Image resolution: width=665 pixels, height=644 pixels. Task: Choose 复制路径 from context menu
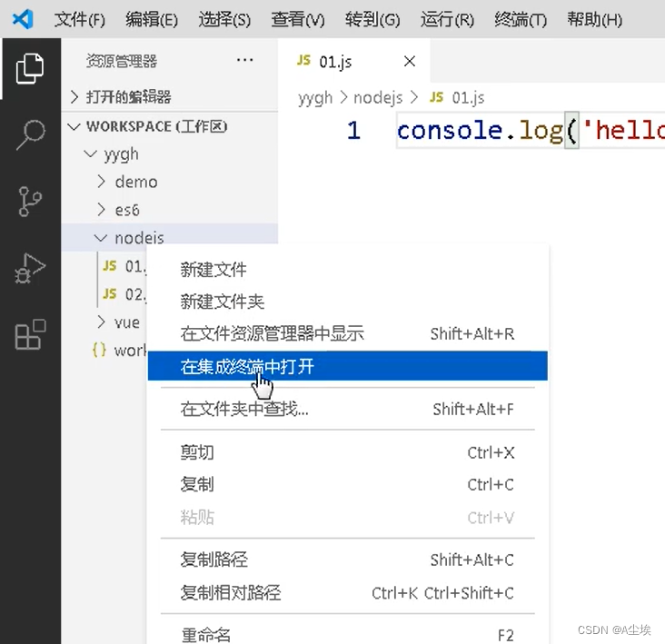(348, 560)
